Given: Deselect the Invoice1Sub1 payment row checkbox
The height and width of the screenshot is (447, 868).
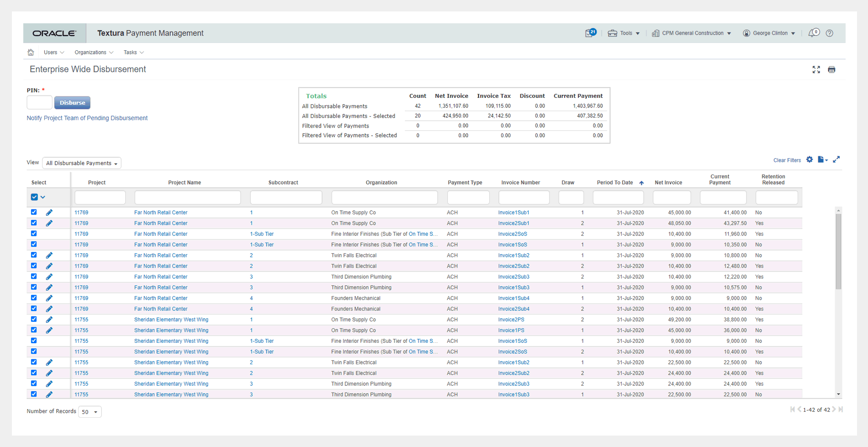Looking at the screenshot, I should coord(34,212).
